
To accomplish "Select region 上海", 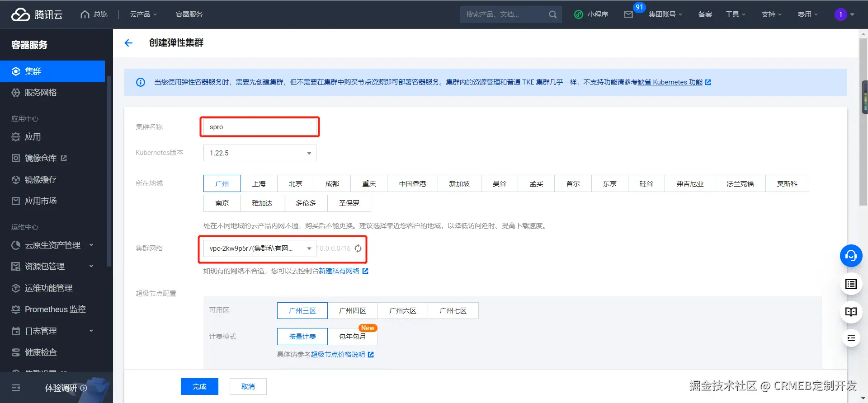I will pyautogui.click(x=259, y=184).
